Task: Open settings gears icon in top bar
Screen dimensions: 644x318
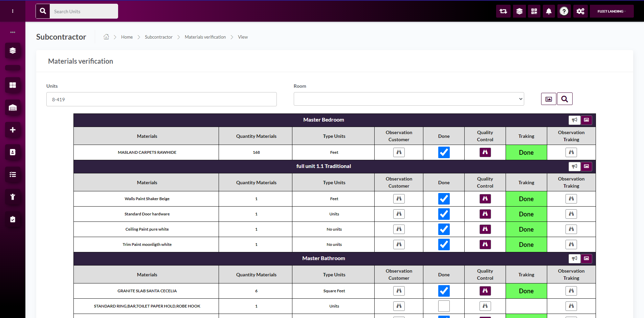Action: 580,11
